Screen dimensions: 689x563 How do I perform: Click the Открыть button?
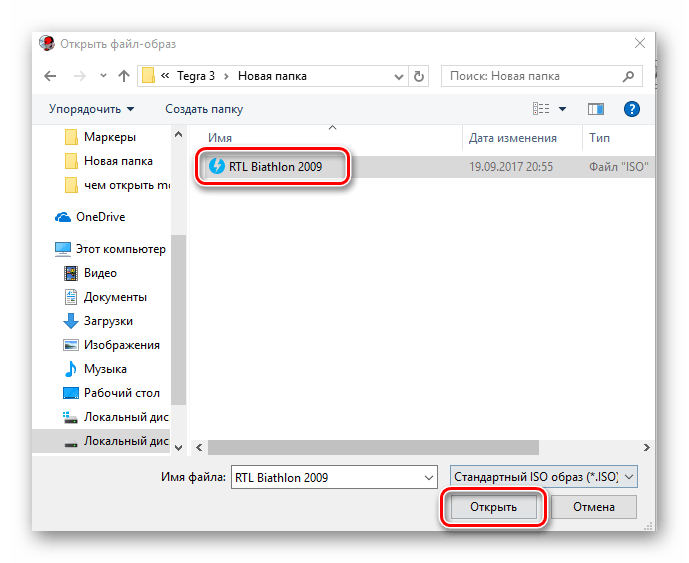[493, 507]
